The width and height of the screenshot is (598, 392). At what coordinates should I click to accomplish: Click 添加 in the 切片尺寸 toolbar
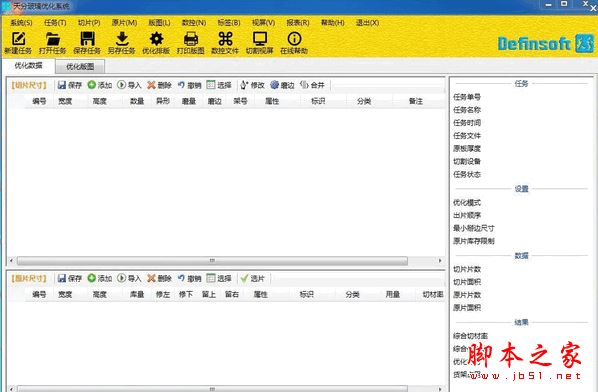click(x=100, y=85)
